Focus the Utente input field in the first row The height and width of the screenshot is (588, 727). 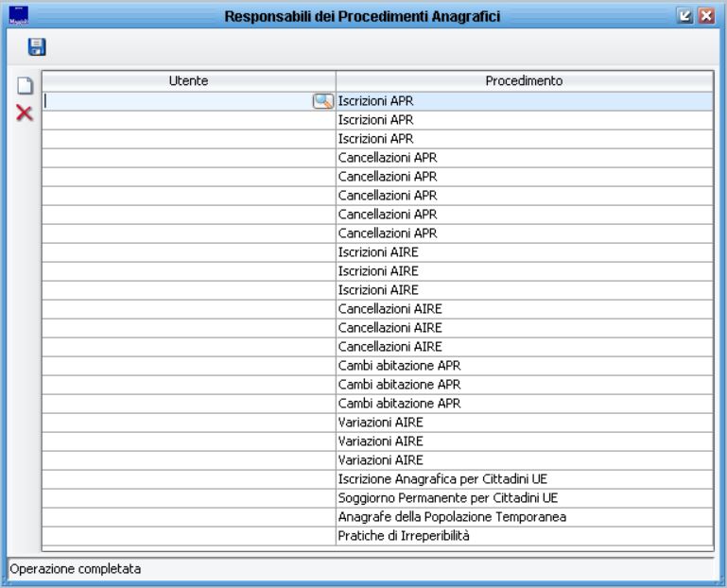(178, 101)
